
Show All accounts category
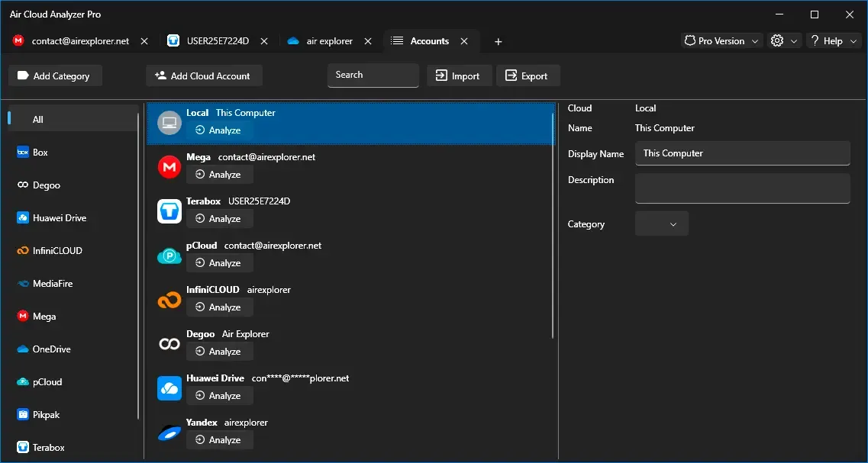[73, 120]
